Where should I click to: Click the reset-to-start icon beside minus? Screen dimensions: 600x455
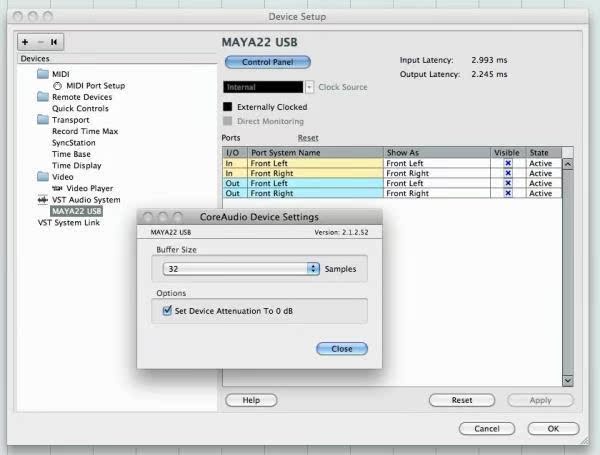54,42
